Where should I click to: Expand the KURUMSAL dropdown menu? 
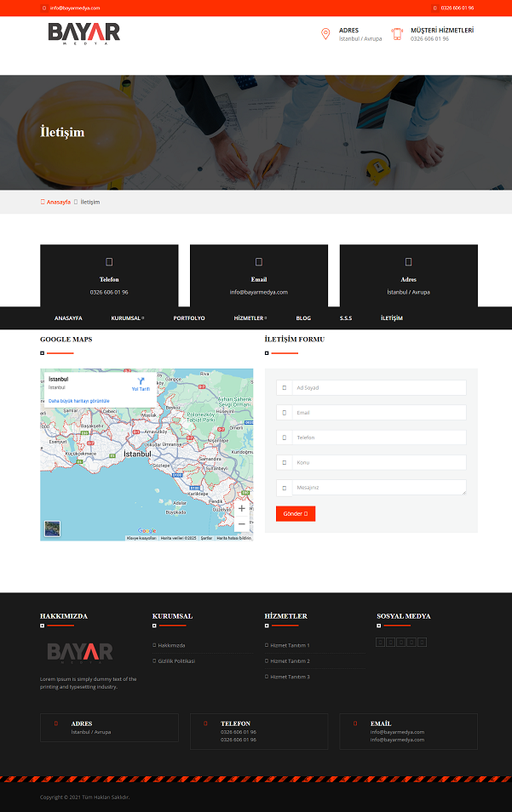point(127,317)
